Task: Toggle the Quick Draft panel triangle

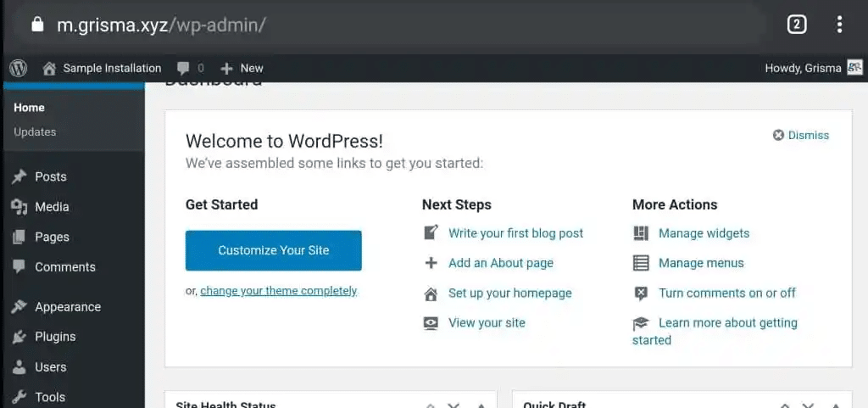Action: point(835,405)
